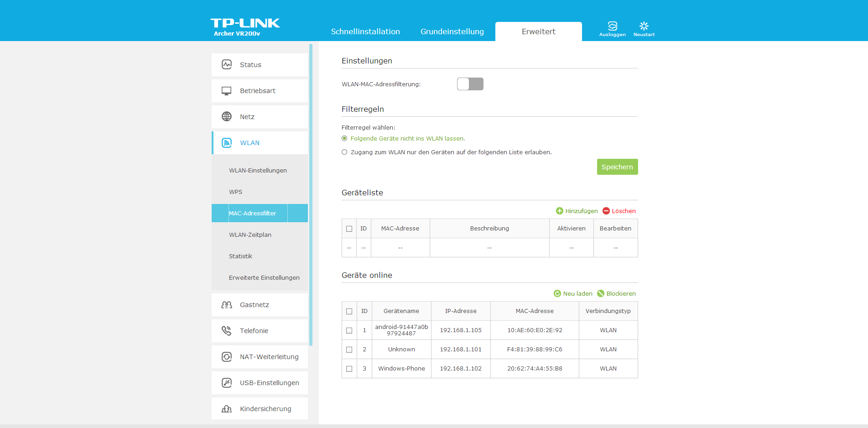The width and height of the screenshot is (868, 428).
Task: Click the Neu laden refresh icon
Action: point(557,293)
